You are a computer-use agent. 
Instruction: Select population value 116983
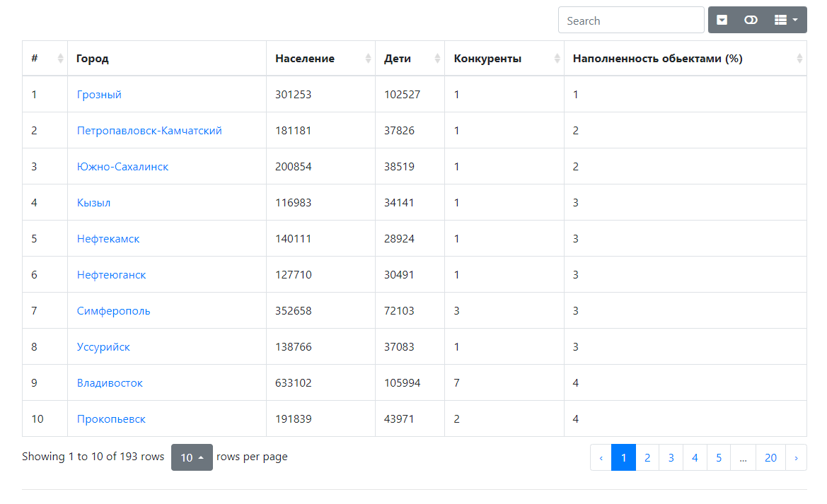point(294,203)
